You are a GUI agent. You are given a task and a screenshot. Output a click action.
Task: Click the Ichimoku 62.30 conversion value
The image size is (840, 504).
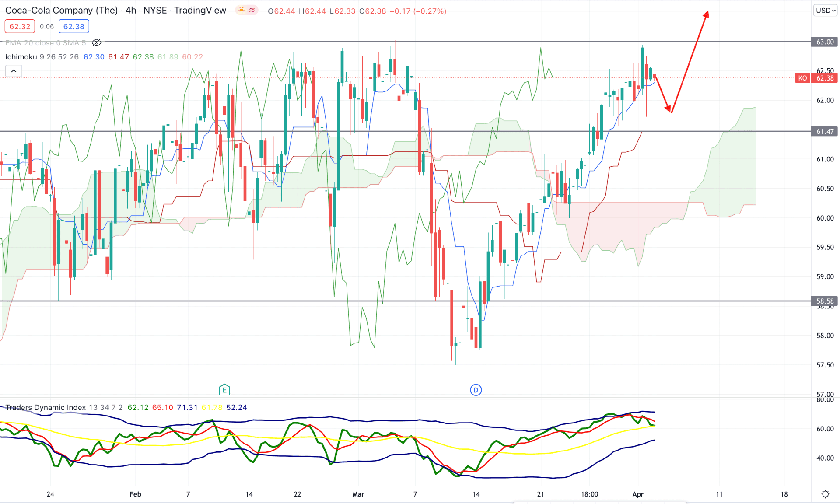pyautogui.click(x=94, y=57)
